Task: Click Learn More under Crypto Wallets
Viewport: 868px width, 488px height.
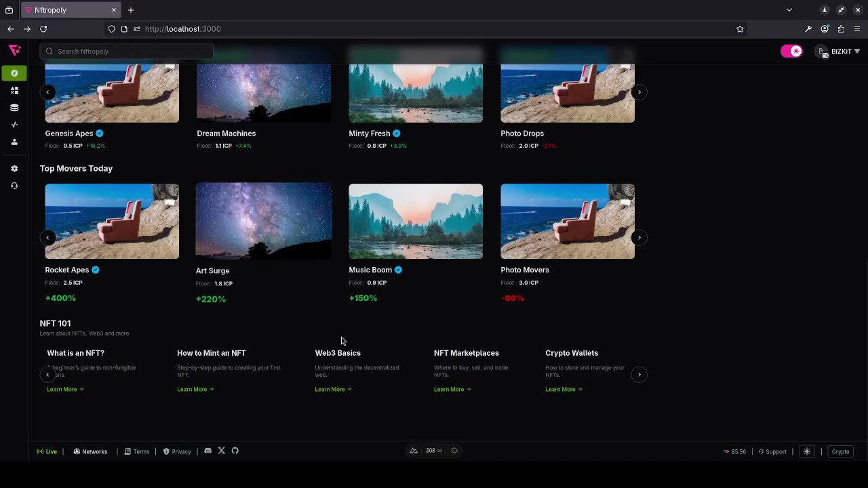Action: [x=564, y=390]
